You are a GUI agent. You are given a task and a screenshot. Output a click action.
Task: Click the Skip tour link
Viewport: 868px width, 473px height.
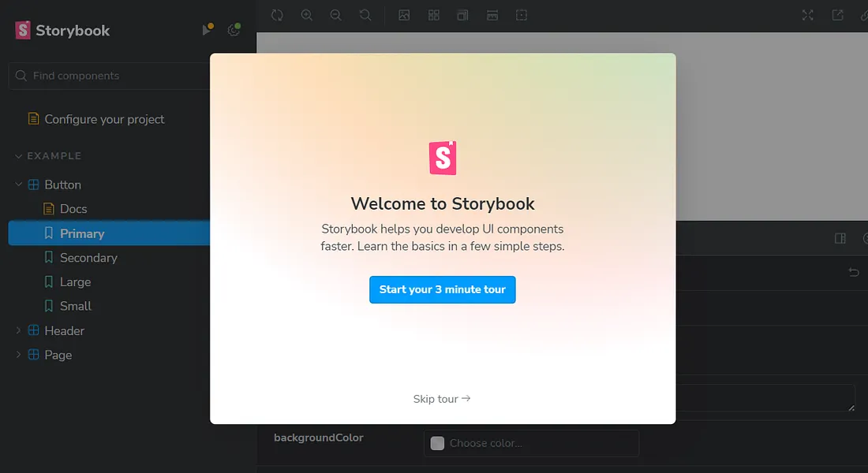pyautogui.click(x=441, y=399)
